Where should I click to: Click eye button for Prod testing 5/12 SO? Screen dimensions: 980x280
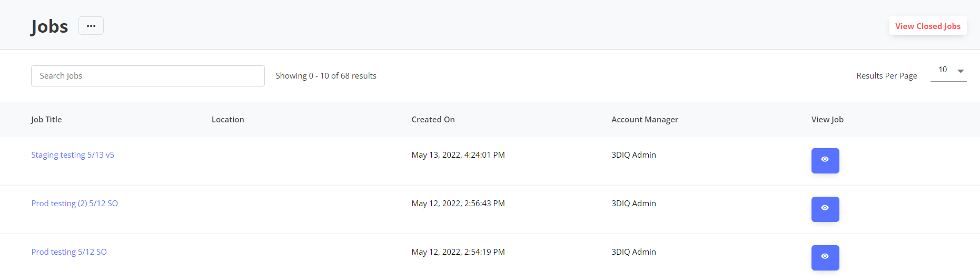(x=825, y=258)
